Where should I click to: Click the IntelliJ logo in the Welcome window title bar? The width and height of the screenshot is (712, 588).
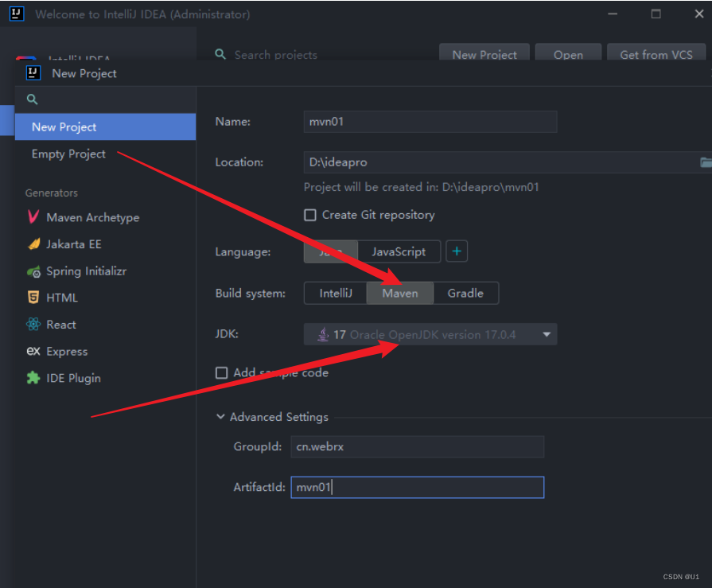click(x=17, y=14)
